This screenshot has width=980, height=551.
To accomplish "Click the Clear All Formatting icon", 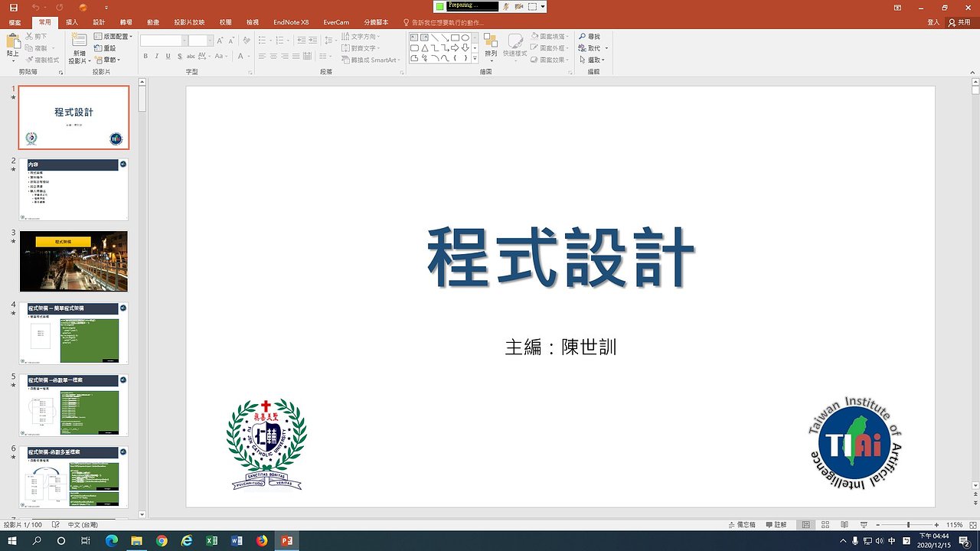I will coord(247,40).
